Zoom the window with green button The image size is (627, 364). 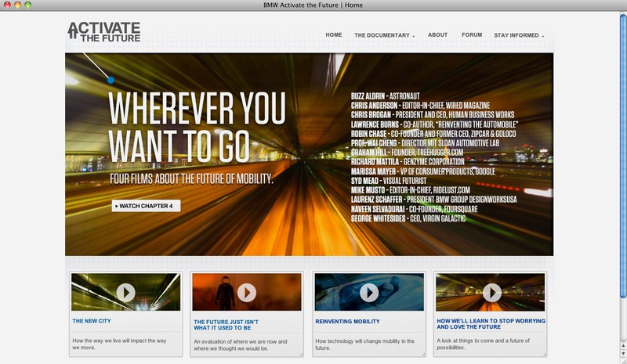(x=27, y=5)
